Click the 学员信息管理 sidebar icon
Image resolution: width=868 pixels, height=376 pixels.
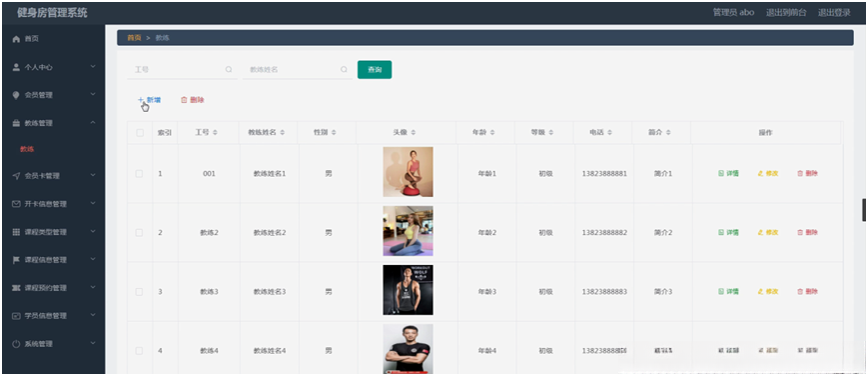16,316
